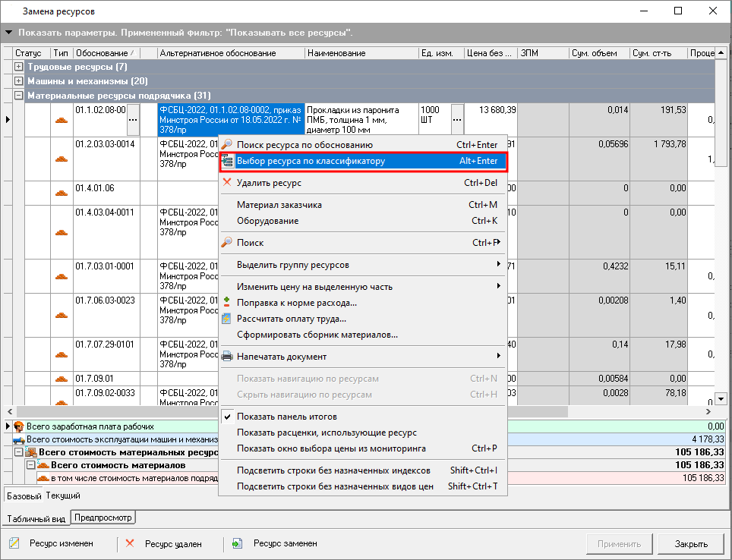
Task: Switch to the Предпросмотр tab
Action: [x=103, y=518]
